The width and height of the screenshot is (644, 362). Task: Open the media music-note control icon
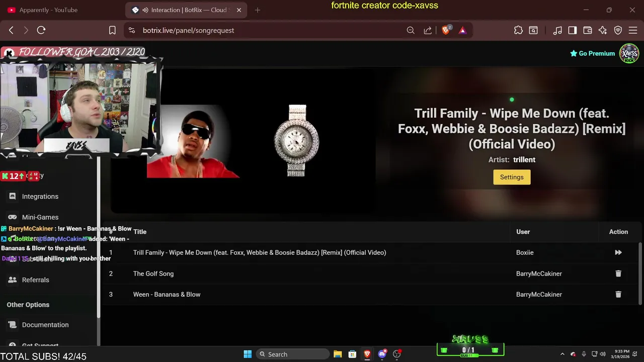[x=557, y=30]
